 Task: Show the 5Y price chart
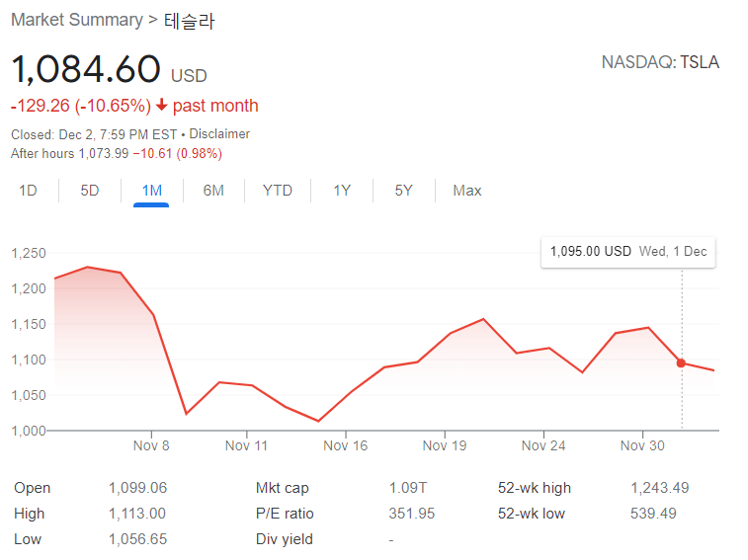[403, 191]
